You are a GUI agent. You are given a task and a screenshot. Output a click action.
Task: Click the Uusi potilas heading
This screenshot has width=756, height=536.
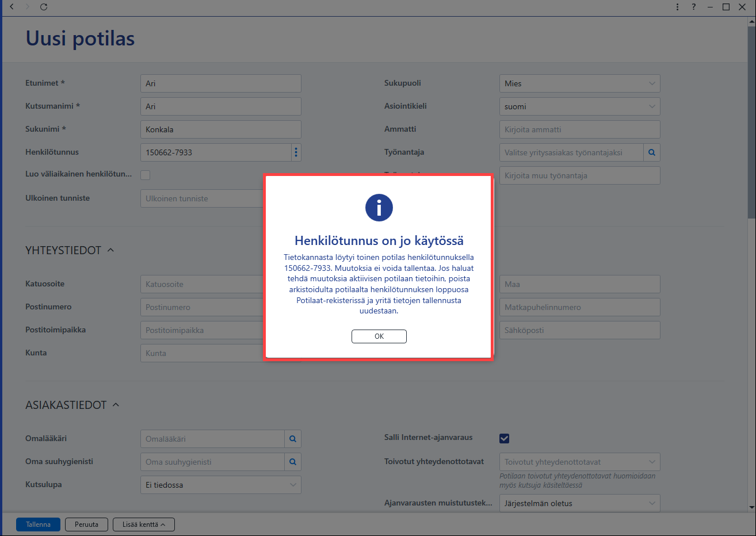pyautogui.click(x=80, y=39)
